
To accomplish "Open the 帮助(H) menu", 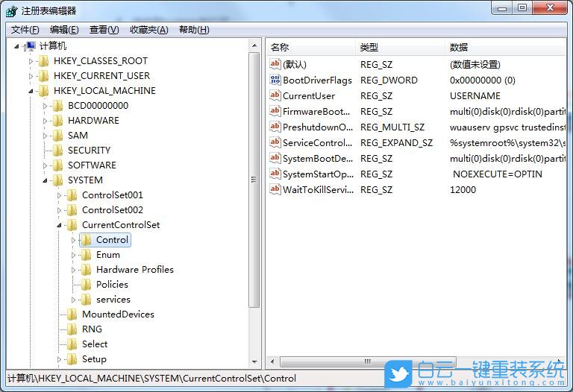I will pos(194,30).
